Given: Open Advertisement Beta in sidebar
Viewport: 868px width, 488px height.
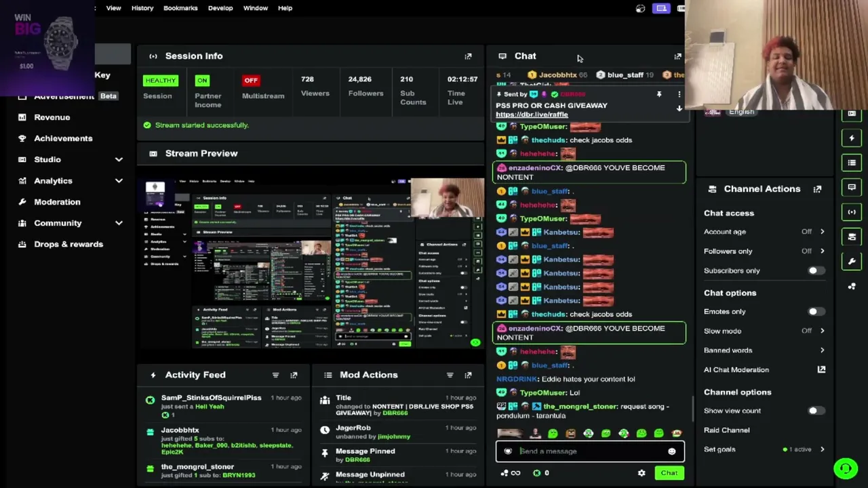Looking at the screenshot, I should pyautogui.click(x=68, y=96).
